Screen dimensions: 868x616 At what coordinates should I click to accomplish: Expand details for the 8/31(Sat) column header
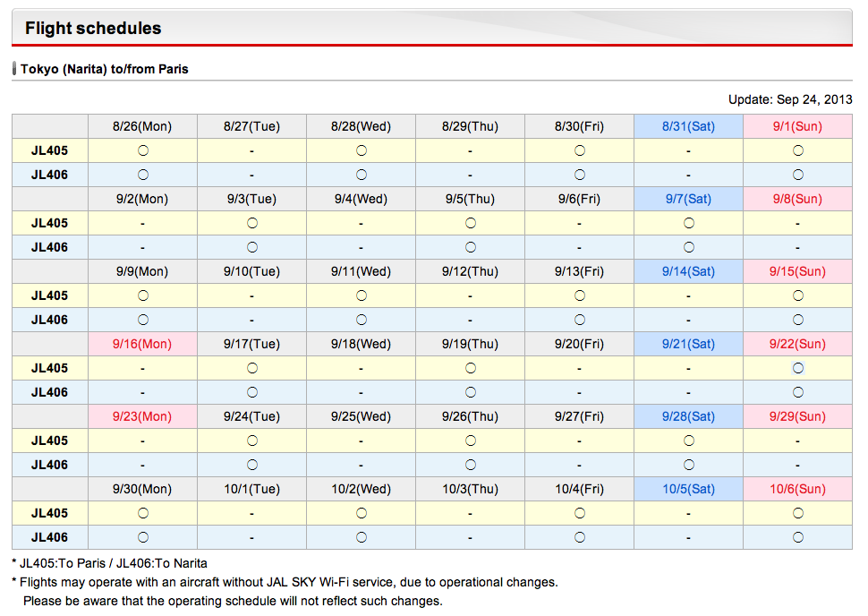[x=689, y=126]
